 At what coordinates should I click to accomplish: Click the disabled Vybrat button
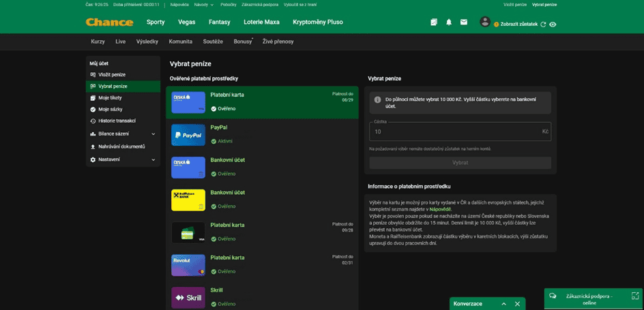point(460,163)
